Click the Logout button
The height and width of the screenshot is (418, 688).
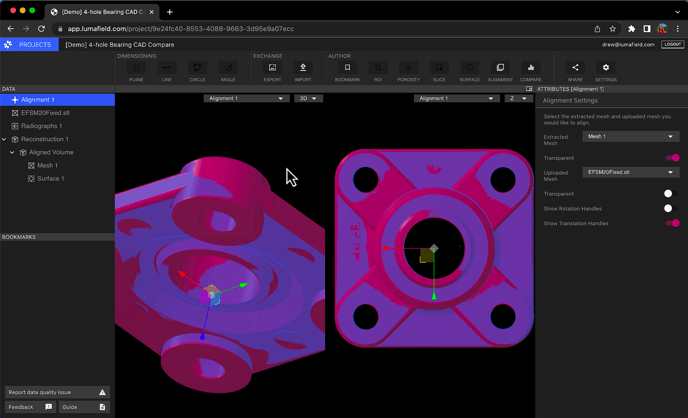672,44
